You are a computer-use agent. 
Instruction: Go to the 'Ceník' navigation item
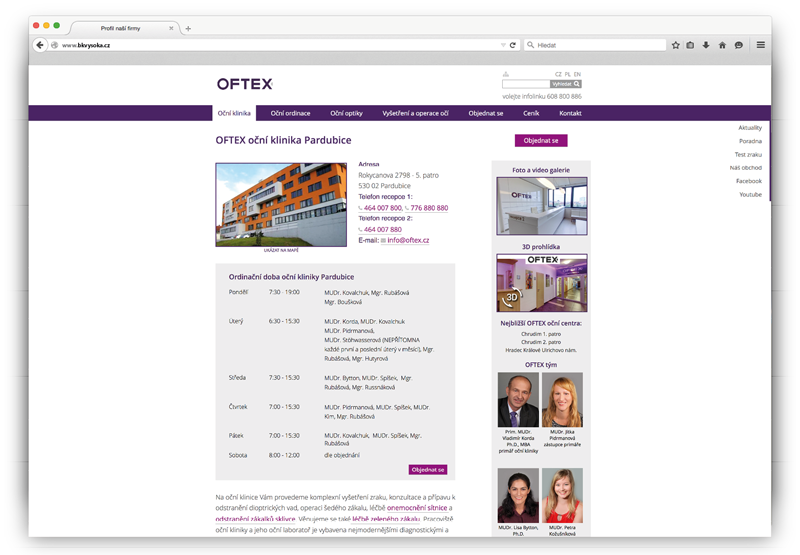point(531,113)
